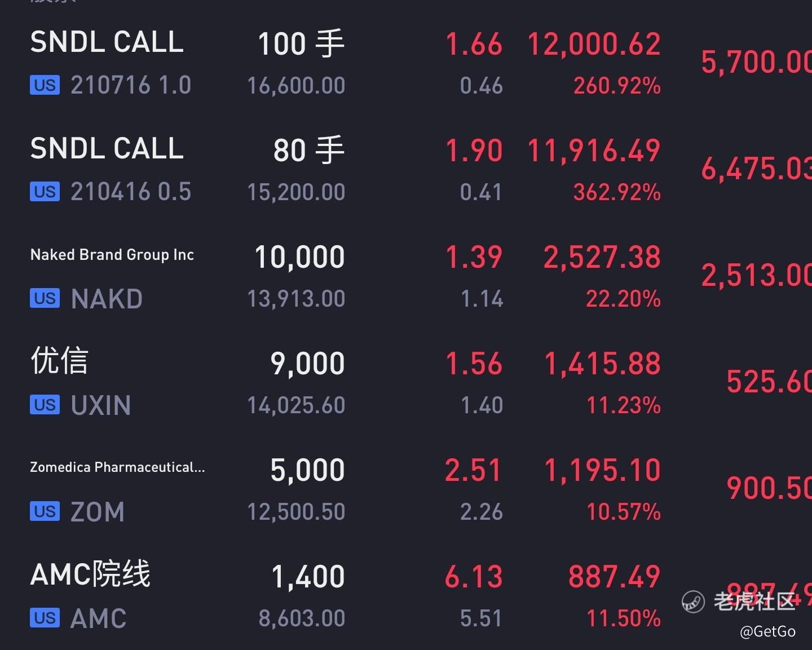The width and height of the screenshot is (812, 650).
Task: Tap the NAKD ticker symbol
Action: [107, 299]
